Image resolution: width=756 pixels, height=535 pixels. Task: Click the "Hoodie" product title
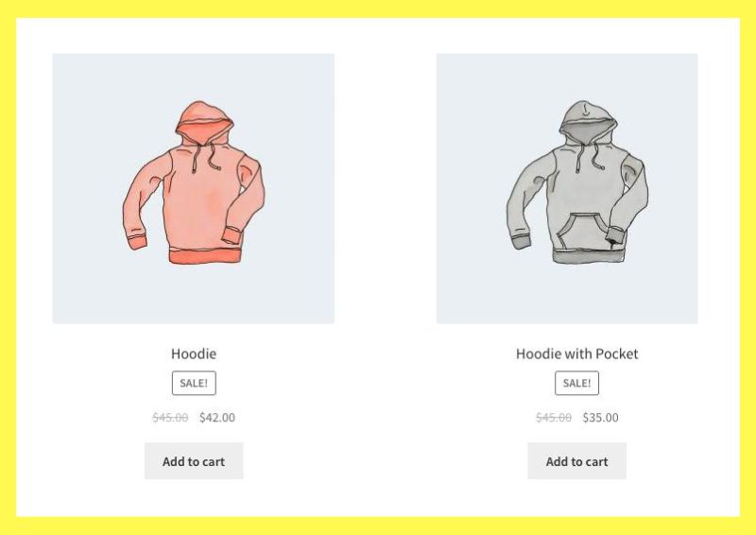pyautogui.click(x=194, y=354)
